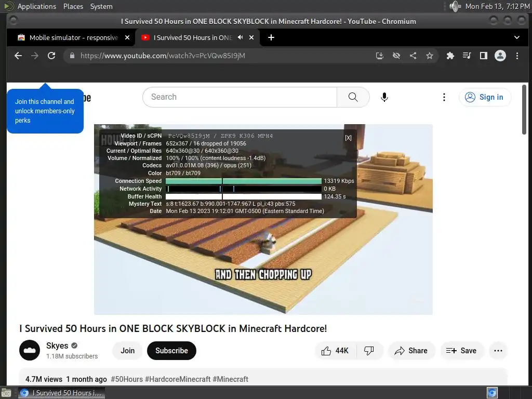Click the share page icon in the address bar

[413, 56]
